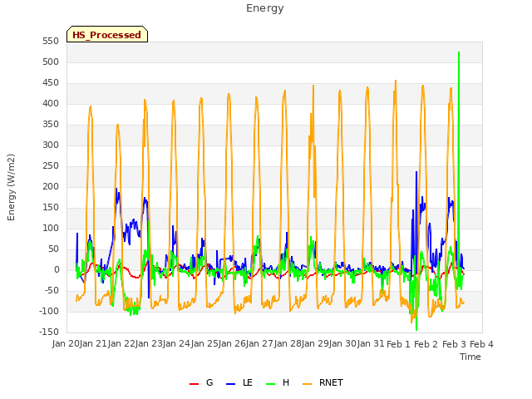This screenshot has width=532, height=399.
Task: Click the Jan 28 x-axis tick label
Action: click(288, 344)
